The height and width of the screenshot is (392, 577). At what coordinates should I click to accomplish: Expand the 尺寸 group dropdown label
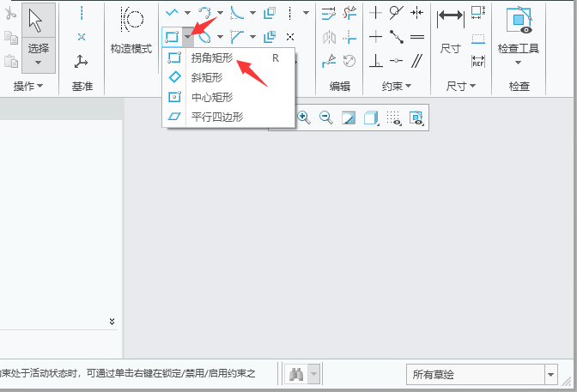point(461,86)
